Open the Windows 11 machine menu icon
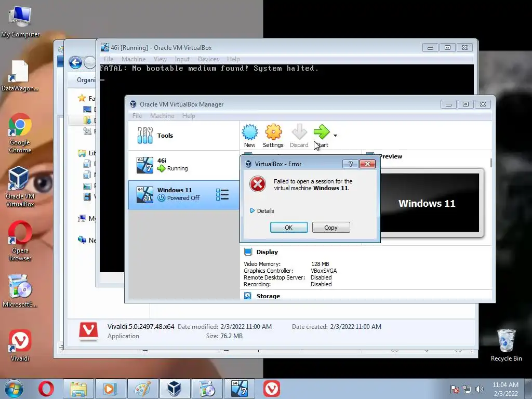The image size is (532, 399). (222, 194)
